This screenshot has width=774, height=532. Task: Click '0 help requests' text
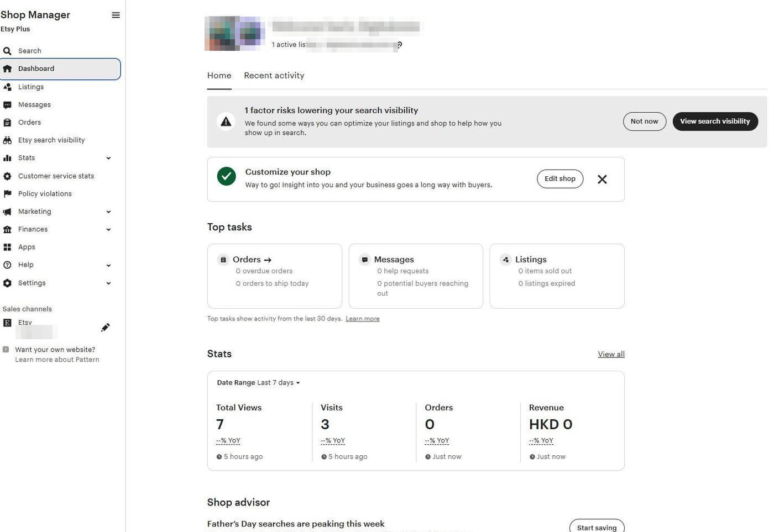(402, 271)
